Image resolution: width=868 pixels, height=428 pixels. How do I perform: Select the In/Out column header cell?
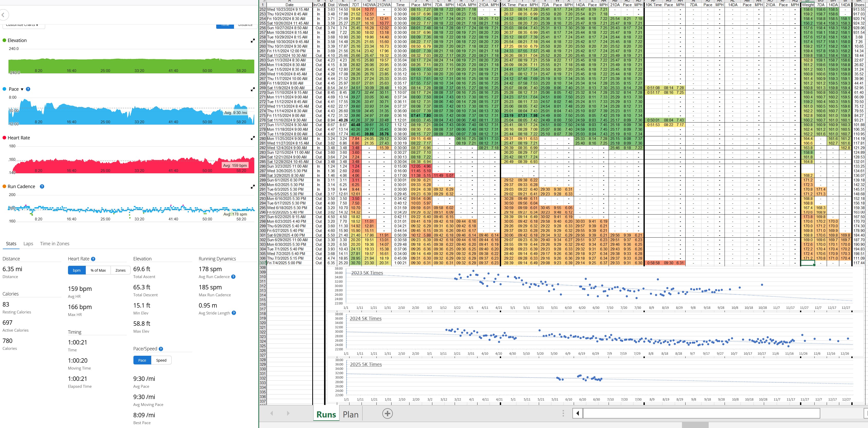tap(318, 5)
